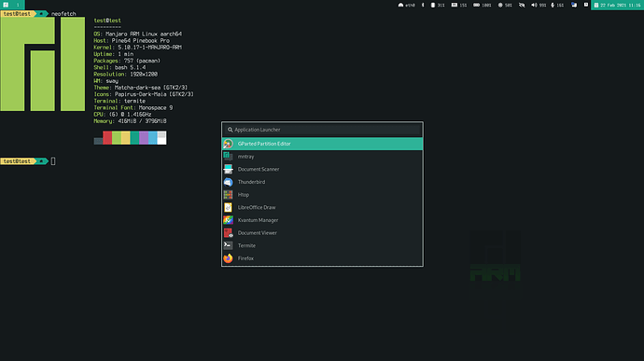Click the Thunderbird mail icon
The width and height of the screenshot is (644, 361).
coord(228,182)
